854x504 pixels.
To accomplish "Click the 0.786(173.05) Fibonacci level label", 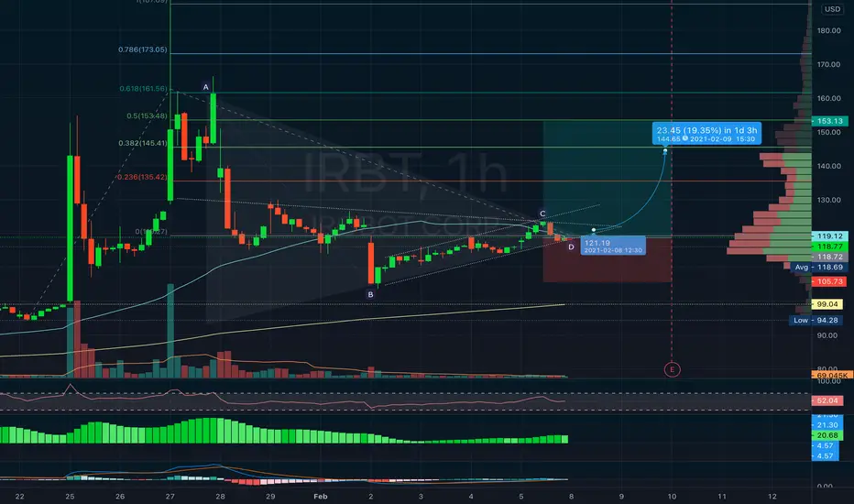I will [x=143, y=49].
